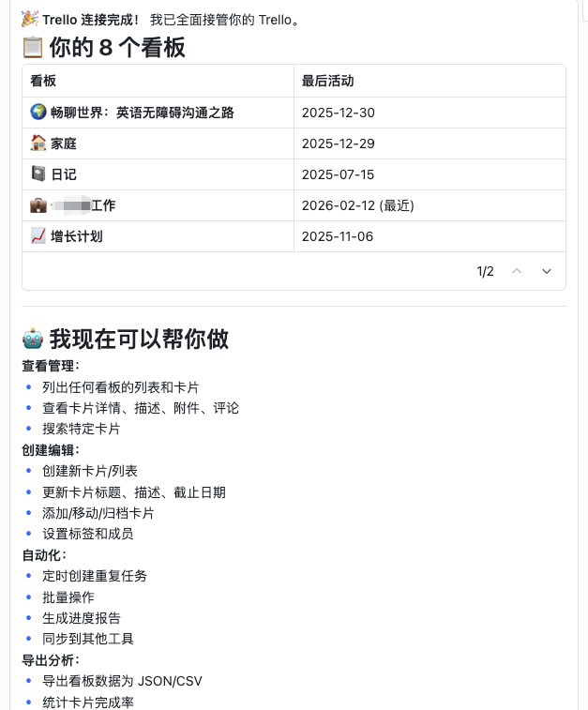588x710 pixels.
Task: Click 查看卡片详情、描述、附件、评论 bullet
Action: [x=141, y=408]
